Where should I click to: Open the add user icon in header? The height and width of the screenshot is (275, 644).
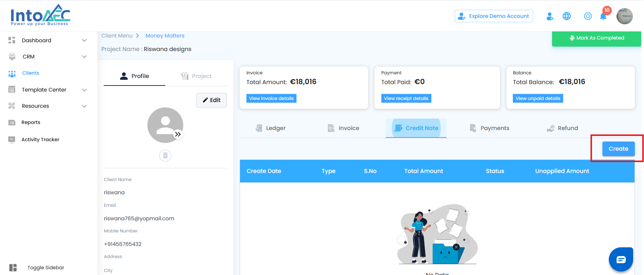[x=550, y=16]
